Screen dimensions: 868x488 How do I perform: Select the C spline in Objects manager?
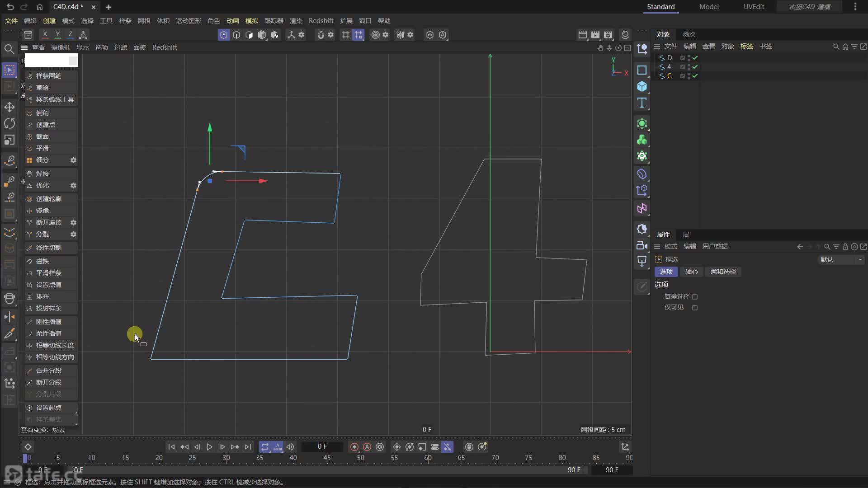coord(670,76)
